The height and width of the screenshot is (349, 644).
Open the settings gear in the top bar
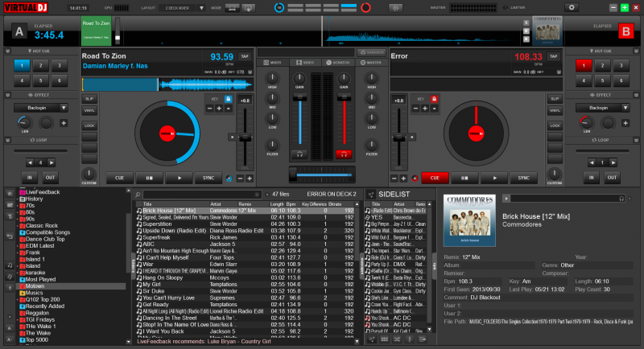pos(572,7)
